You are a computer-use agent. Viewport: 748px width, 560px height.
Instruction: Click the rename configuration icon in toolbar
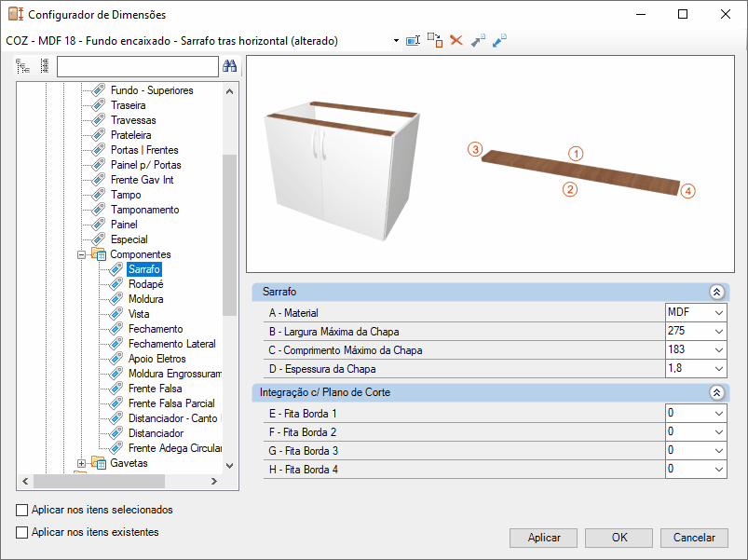414,41
